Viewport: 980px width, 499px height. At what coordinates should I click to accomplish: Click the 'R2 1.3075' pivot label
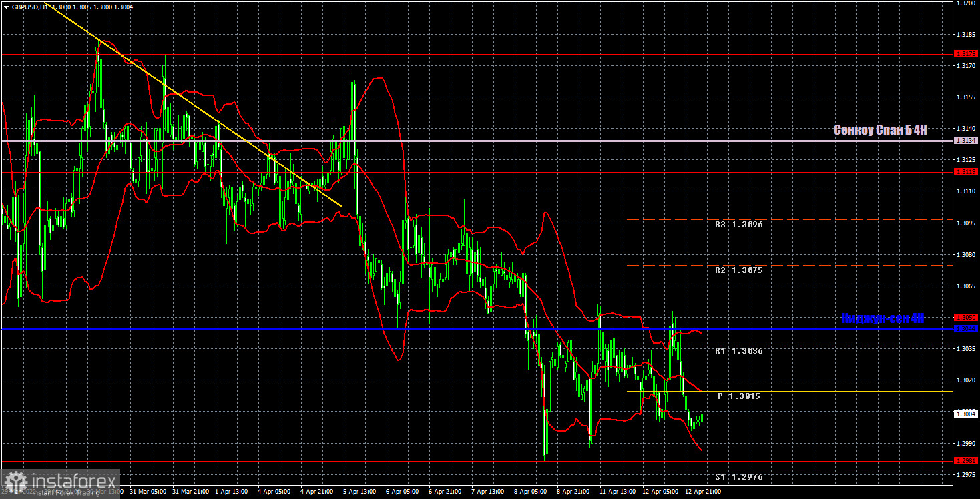(738, 270)
